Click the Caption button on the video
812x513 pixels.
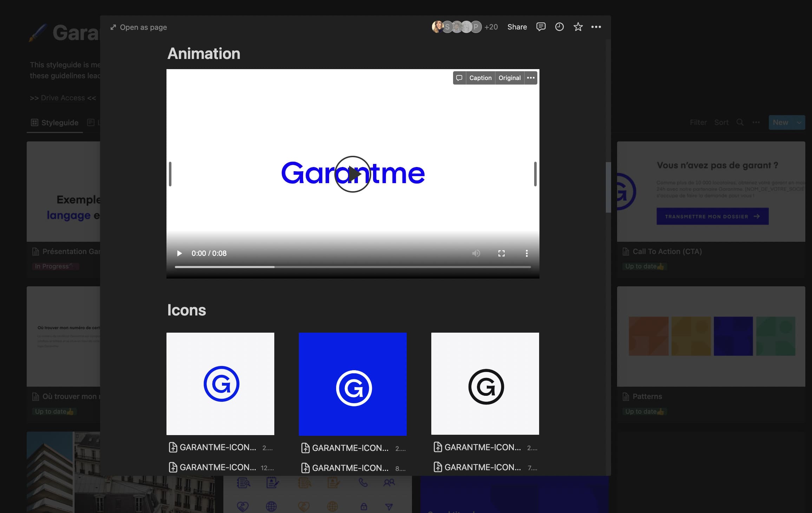pyautogui.click(x=480, y=78)
